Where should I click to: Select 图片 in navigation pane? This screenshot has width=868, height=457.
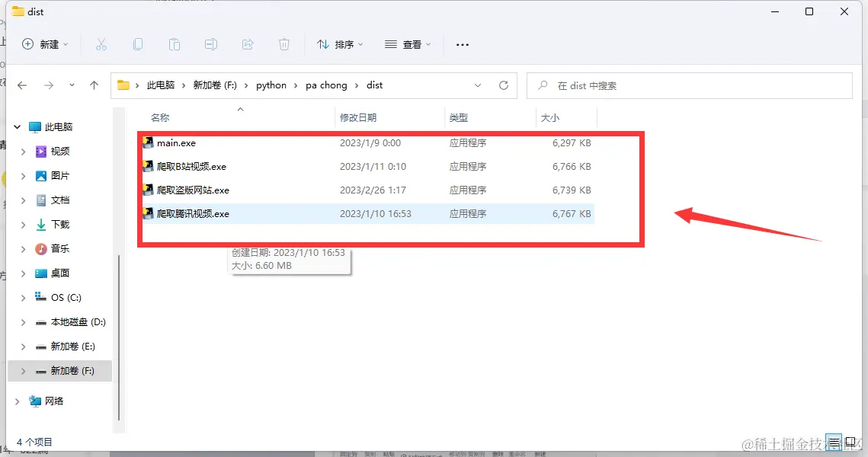click(x=59, y=175)
